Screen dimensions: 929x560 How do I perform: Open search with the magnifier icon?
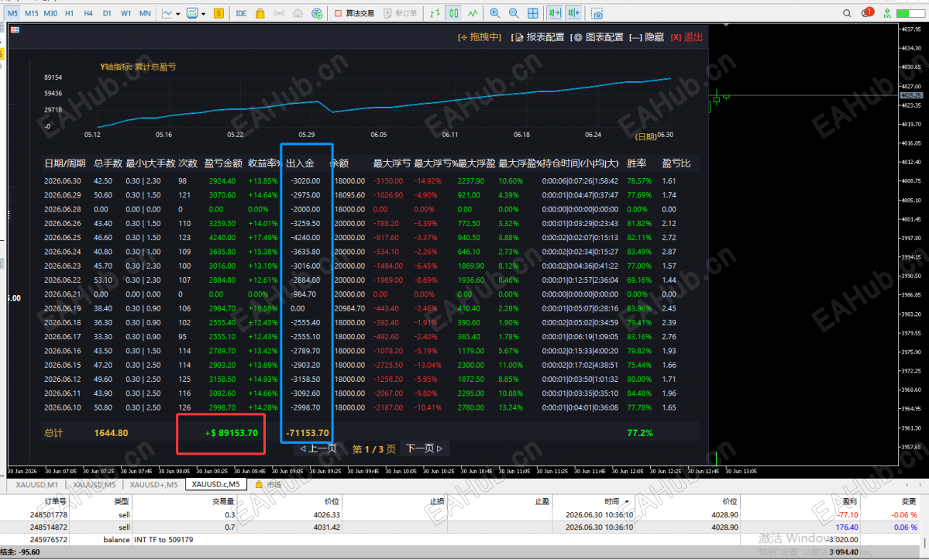[x=847, y=13]
